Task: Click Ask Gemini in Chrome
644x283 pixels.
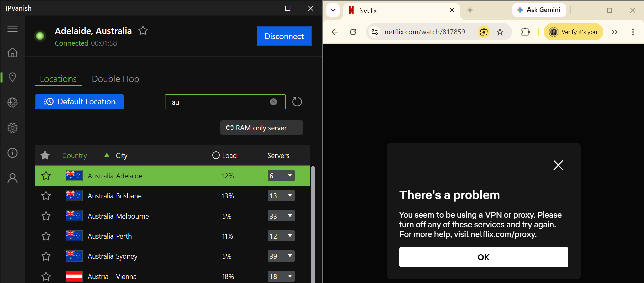Action: click(x=539, y=10)
